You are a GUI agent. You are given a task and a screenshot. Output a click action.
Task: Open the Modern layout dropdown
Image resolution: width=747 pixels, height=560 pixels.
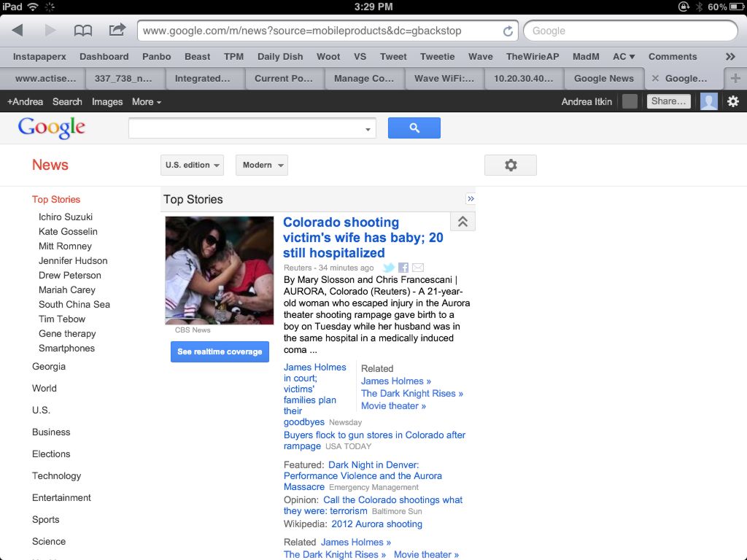(x=262, y=166)
